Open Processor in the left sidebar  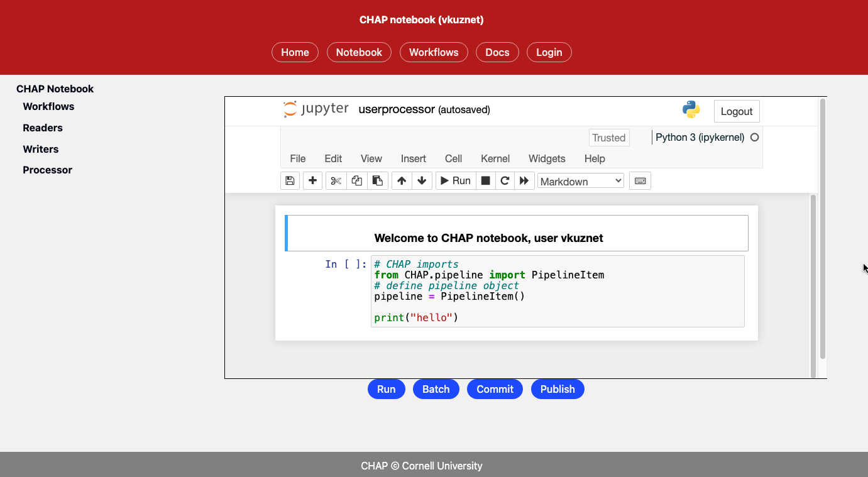(x=48, y=170)
